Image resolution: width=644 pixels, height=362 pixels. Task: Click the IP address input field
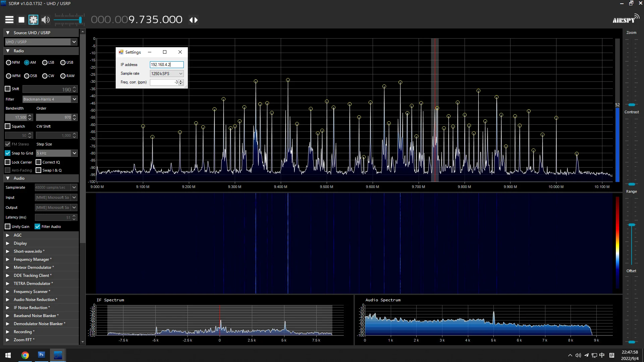[166, 65]
